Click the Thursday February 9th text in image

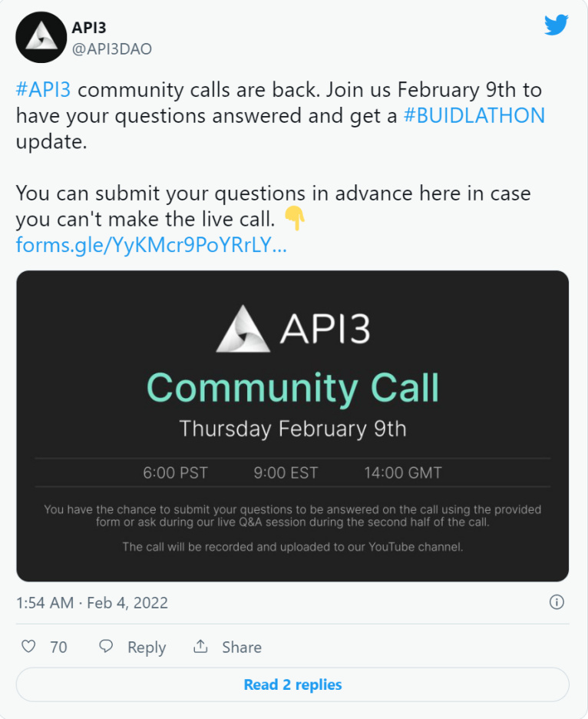(x=293, y=429)
